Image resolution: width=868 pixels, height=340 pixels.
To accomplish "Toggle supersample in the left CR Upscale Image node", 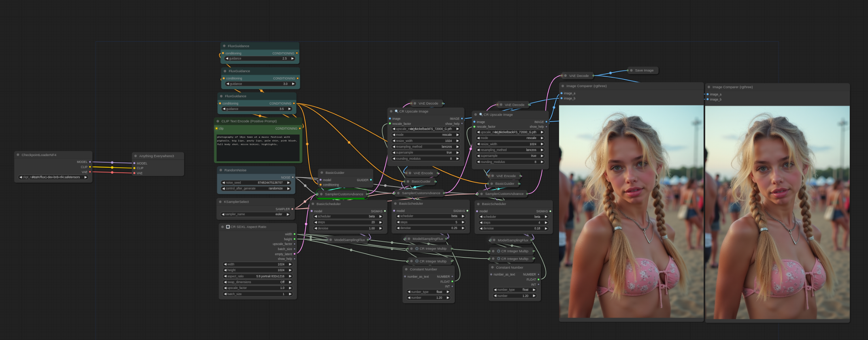I will (x=425, y=153).
